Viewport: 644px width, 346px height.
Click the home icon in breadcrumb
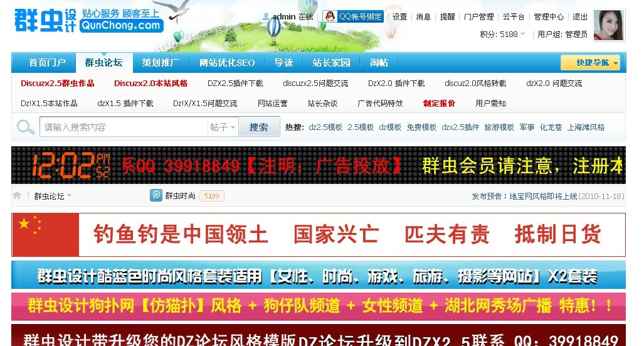(x=17, y=195)
